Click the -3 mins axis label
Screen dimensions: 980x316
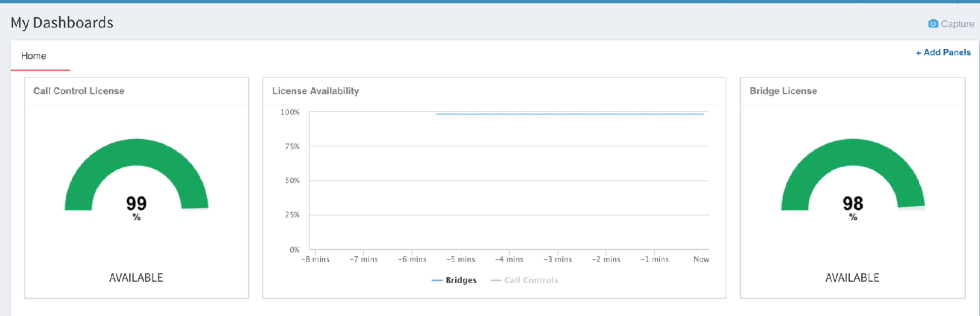(x=558, y=259)
